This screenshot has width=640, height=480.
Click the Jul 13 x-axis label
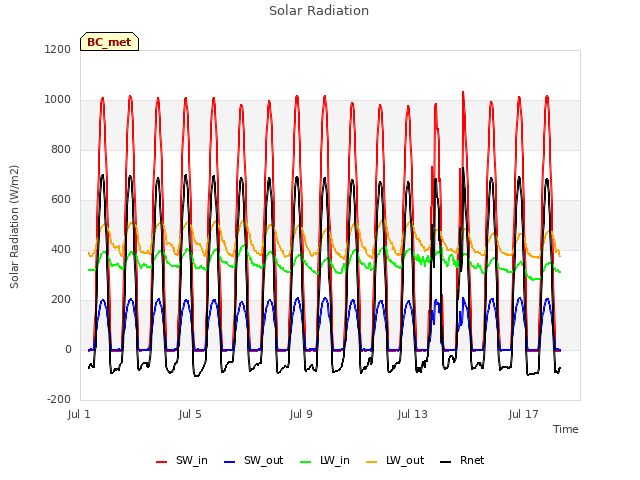tap(413, 414)
